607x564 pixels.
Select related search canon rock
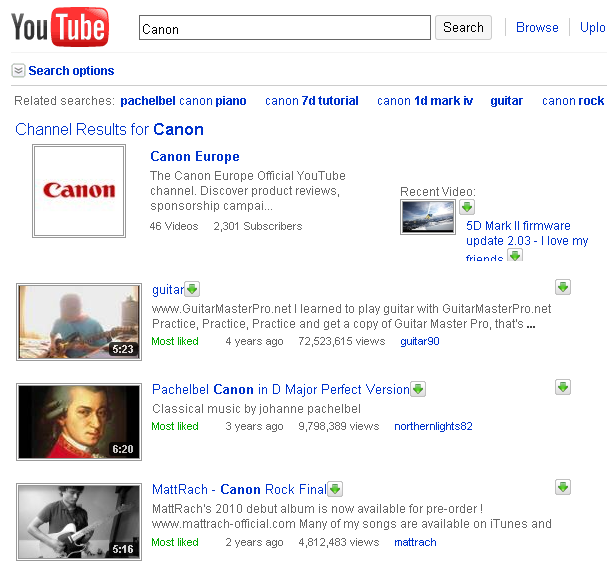click(x=573, y=101)
